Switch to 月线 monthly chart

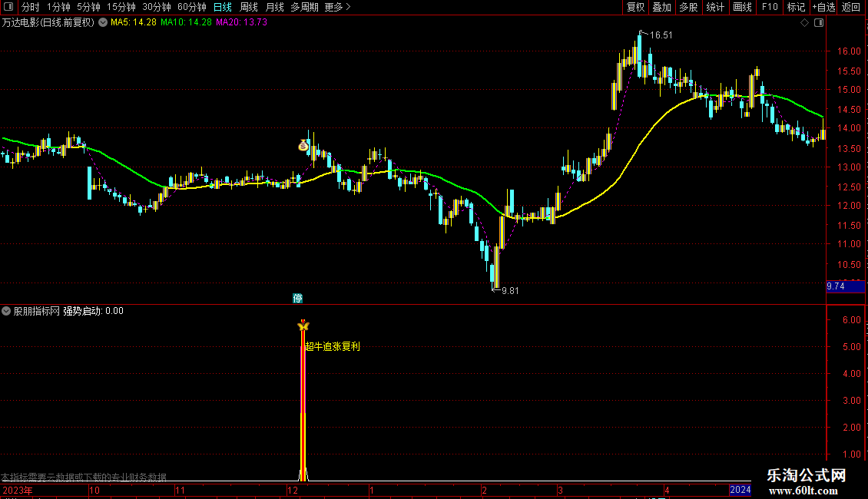(x=274, y=7)
